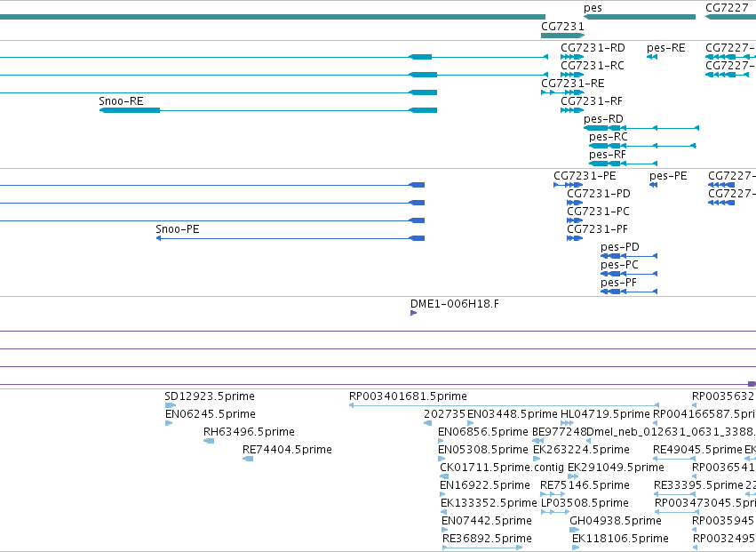Image resolution: width=756 pixels, height=552 pixels.
Task: Select the pes-PF protein label
Action: coord(618,284)
